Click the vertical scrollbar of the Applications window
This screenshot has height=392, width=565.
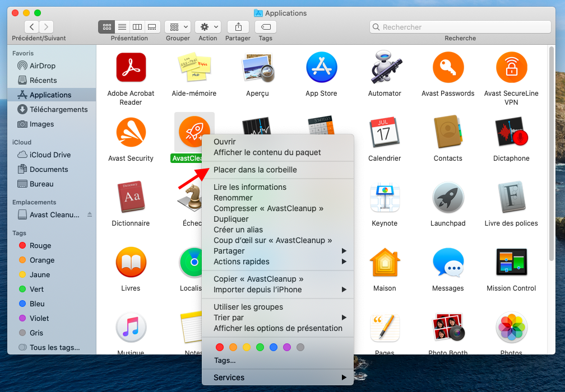[552, 153]
